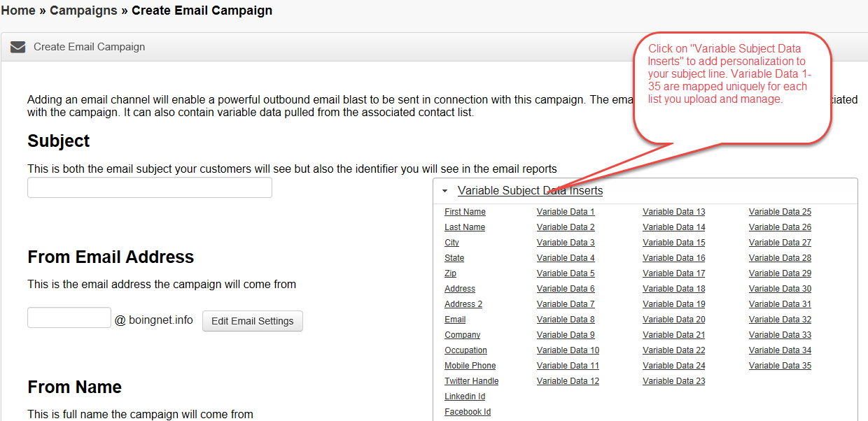Choose the Variable Data 13 insert
This screenshot has width=868, height=421.
tap(674, 212)
